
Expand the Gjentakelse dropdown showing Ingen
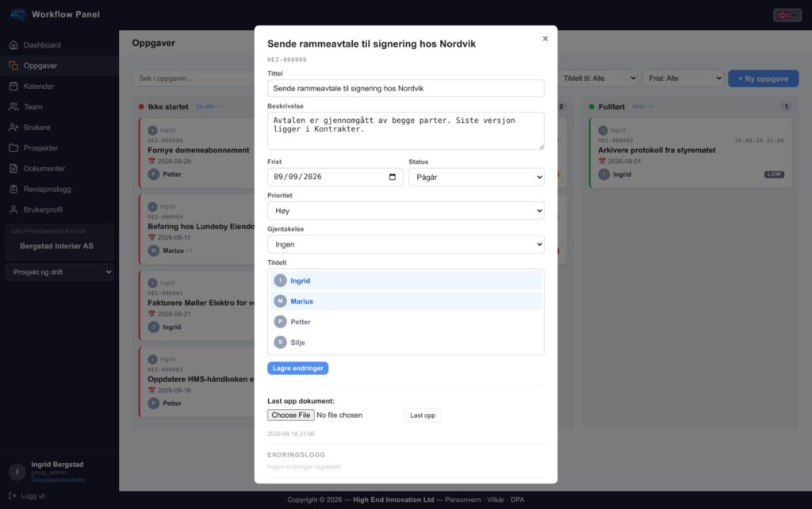coord(405,244)
